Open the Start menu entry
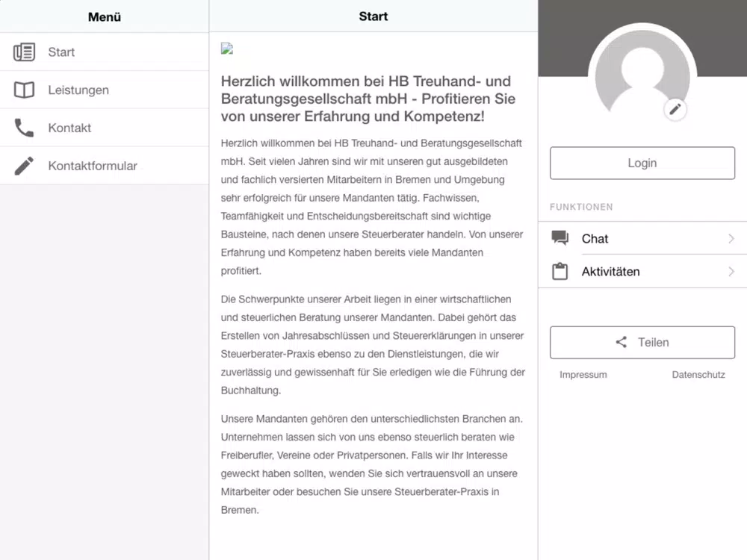The image size is (747, 560). tap(105, 52)
